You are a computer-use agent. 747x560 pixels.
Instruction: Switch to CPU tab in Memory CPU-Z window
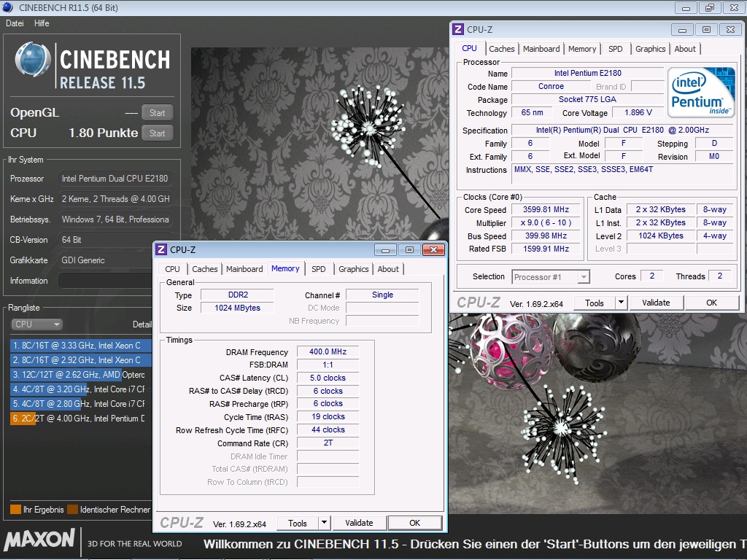172,269
